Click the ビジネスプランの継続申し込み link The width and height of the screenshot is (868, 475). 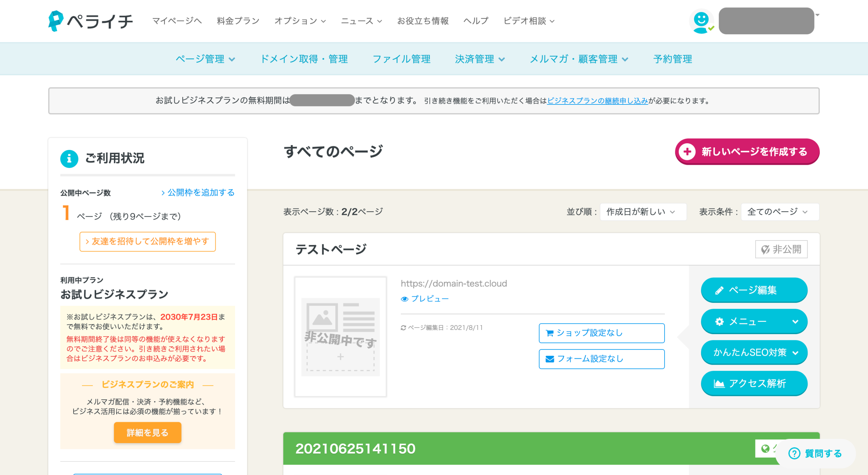(x=597, y=101)
